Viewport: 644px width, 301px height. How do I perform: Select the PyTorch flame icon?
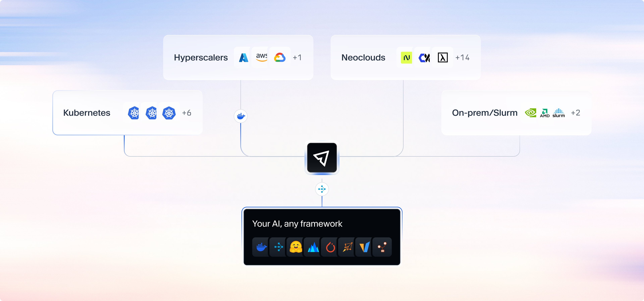coord(330,247)
